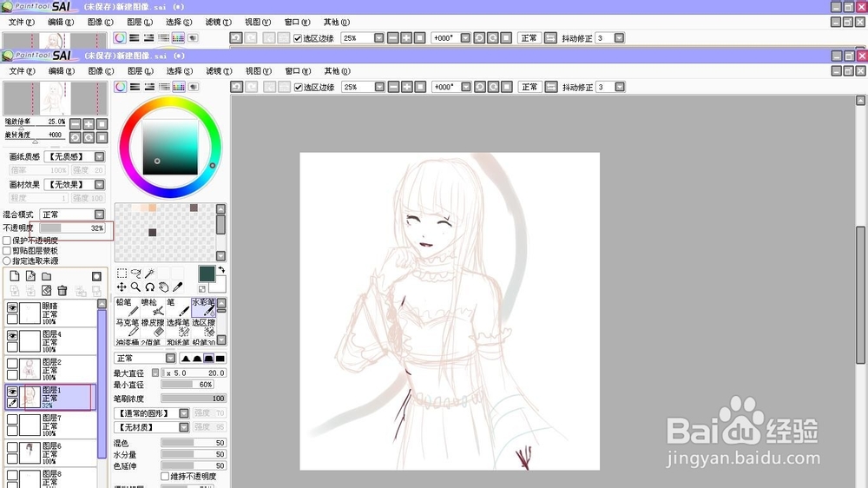Toggle the layer mask button
This screenshot has width=868, height=488.
click(96, 276)
